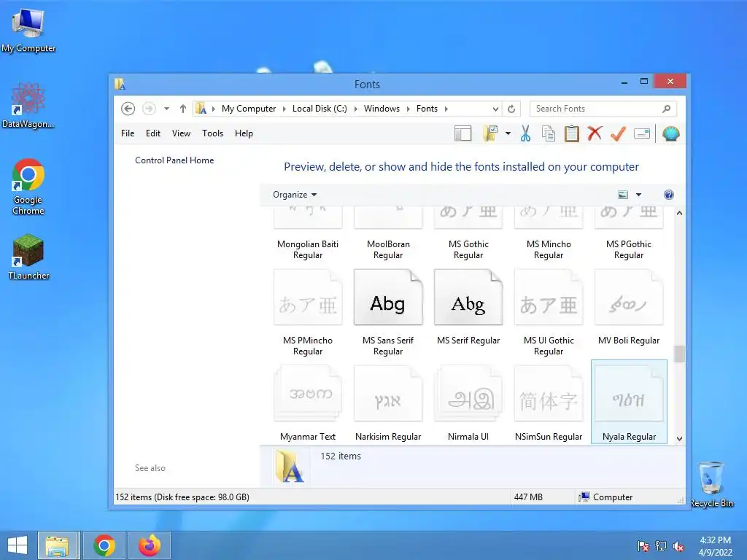Expand the address bar history dropdown

(495, 109)
